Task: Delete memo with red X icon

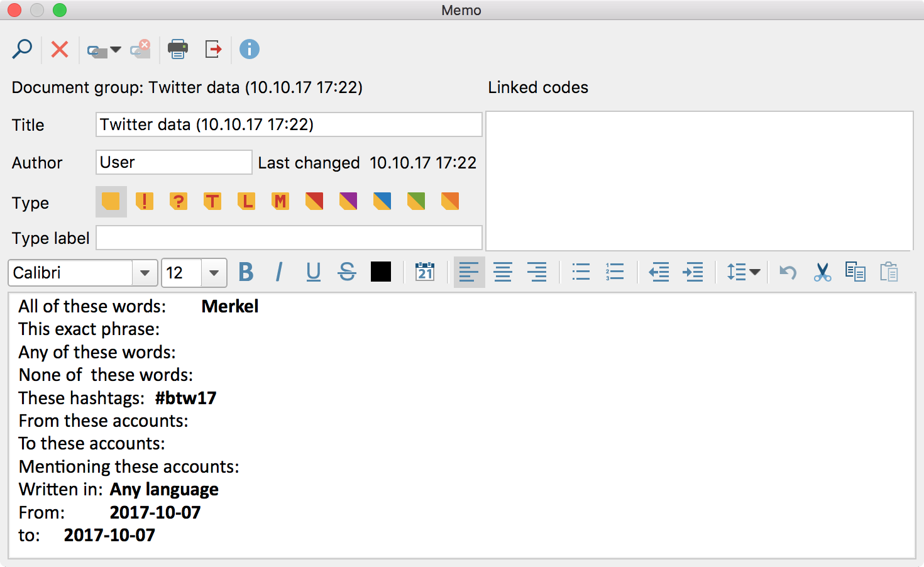Action: point(60,49)
